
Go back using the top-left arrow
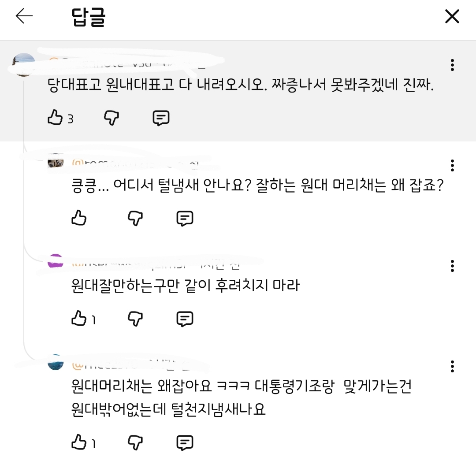24,16
